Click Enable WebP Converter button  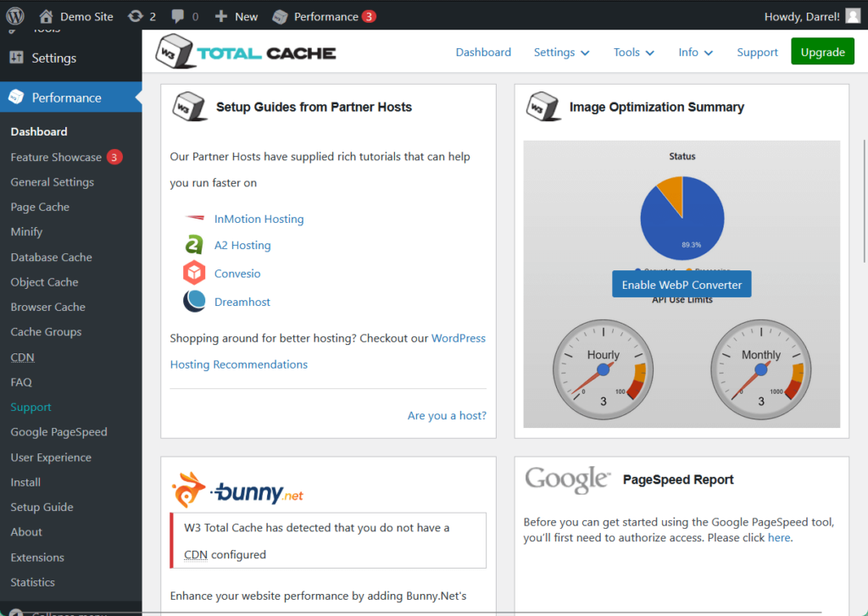(682, 285)
